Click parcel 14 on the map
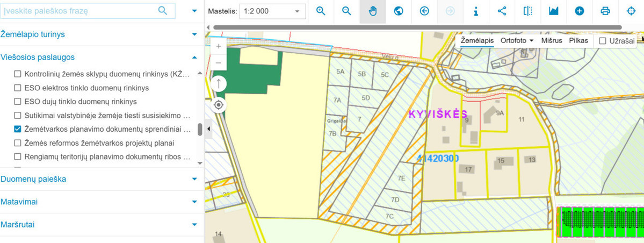 point(218,234)
